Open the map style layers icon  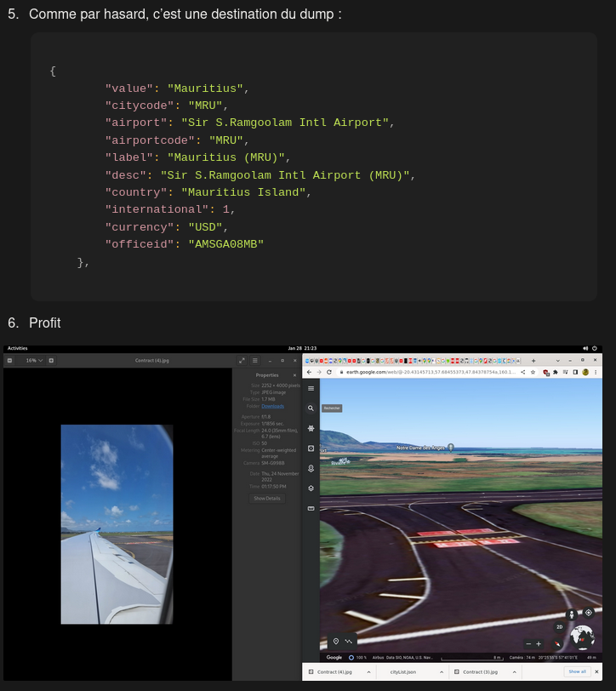(x=311, y=488)
